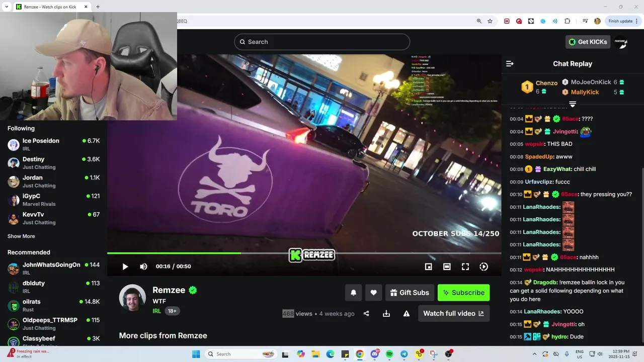The height and width of the screenshot is (362, 644).
Task: Open OBS Studio from the taskbar
Action: point(448,354)
